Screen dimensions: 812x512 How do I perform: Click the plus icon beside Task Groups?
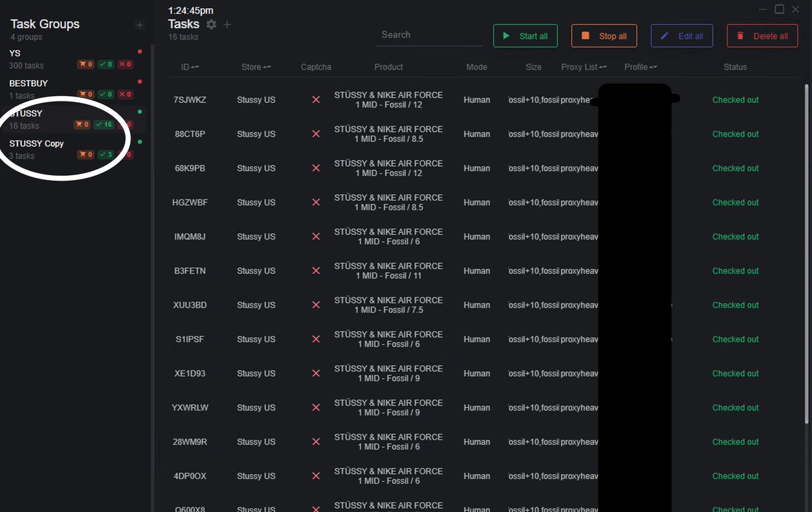(139, 24)
